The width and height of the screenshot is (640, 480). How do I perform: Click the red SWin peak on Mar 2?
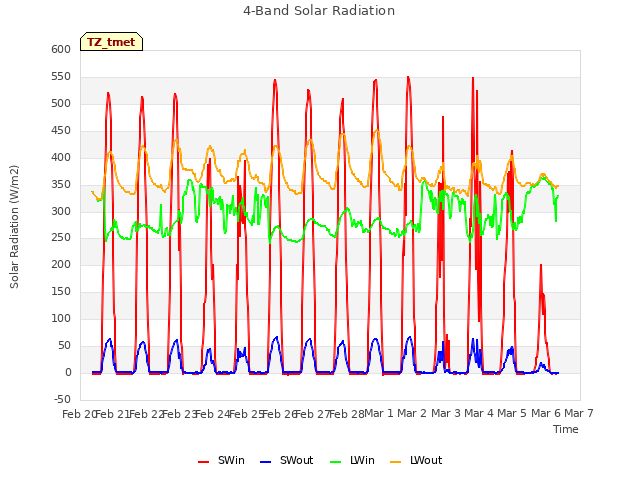point(408,78)
